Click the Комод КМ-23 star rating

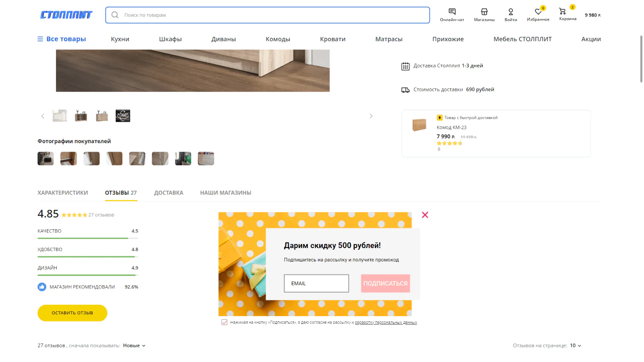(x=450, y=143)
